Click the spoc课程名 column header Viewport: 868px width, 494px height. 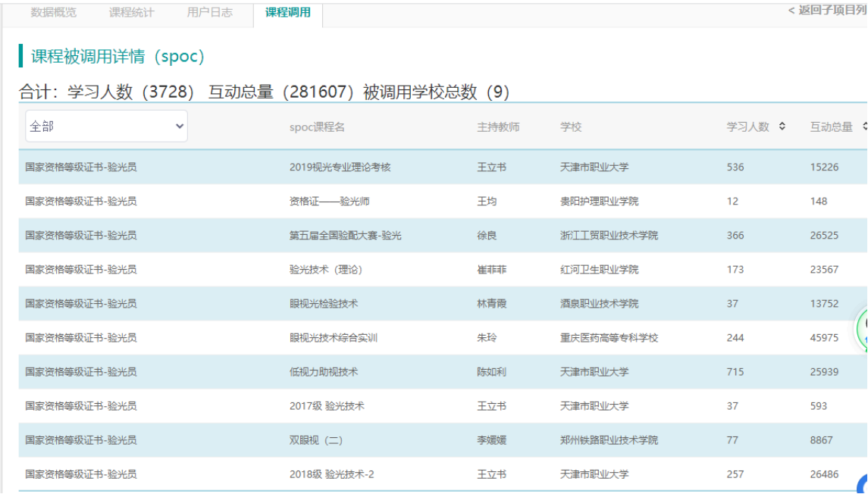pyautogui.click(x=317, y=127)
